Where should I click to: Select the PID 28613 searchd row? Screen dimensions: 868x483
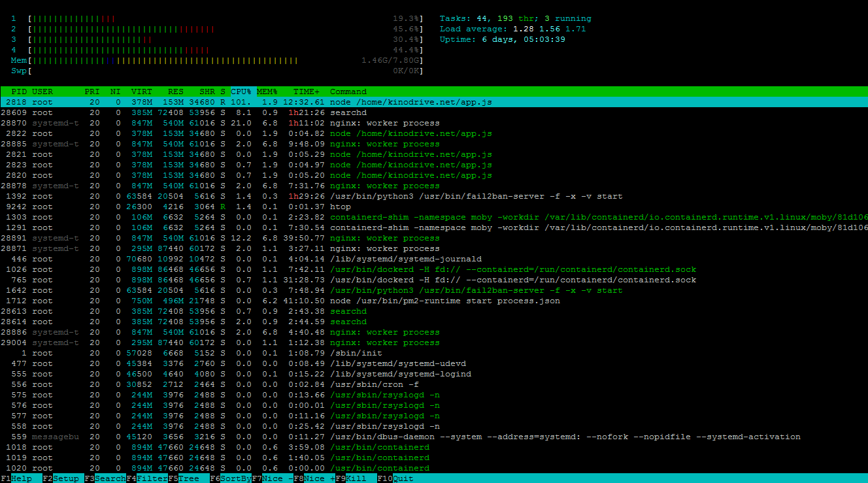[434, 311]
